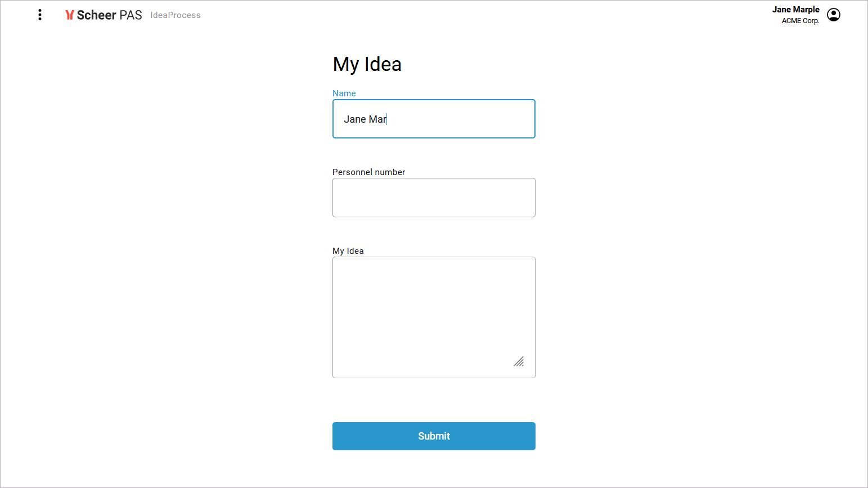This screenshot has width=868, height=488.
Task: Click the Personnel number label
Action: [x=368, y=172]
